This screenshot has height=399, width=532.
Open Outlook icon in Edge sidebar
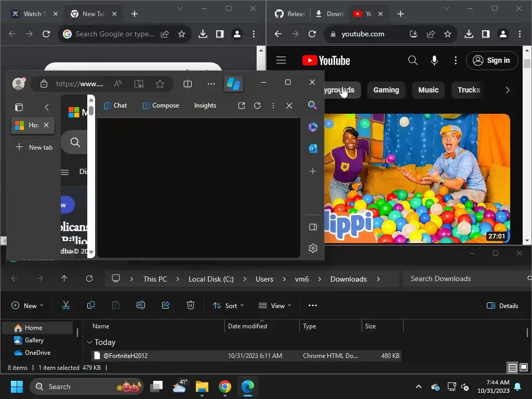312,148
